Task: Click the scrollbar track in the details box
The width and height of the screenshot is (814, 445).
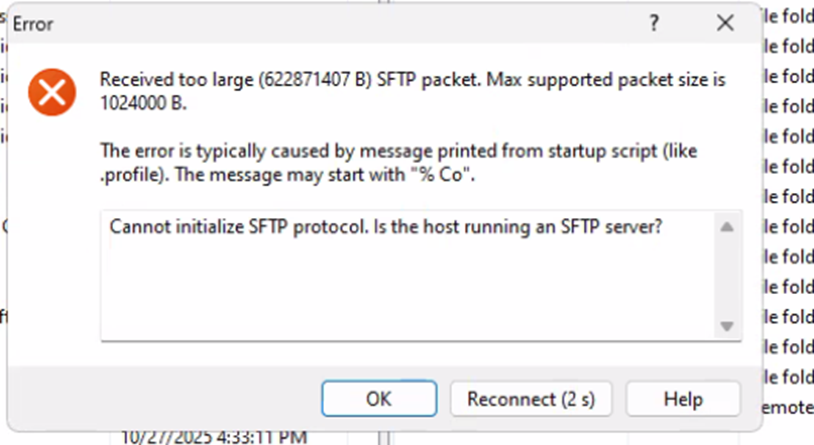Action: pos(727,277)
